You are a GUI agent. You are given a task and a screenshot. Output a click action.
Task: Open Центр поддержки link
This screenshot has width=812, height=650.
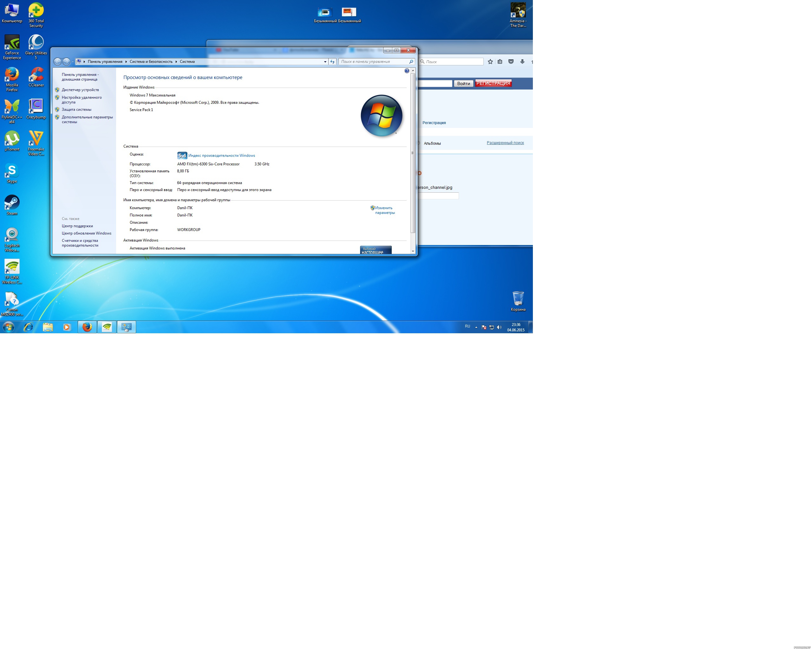pyautogui.click(x=77, y=226)
